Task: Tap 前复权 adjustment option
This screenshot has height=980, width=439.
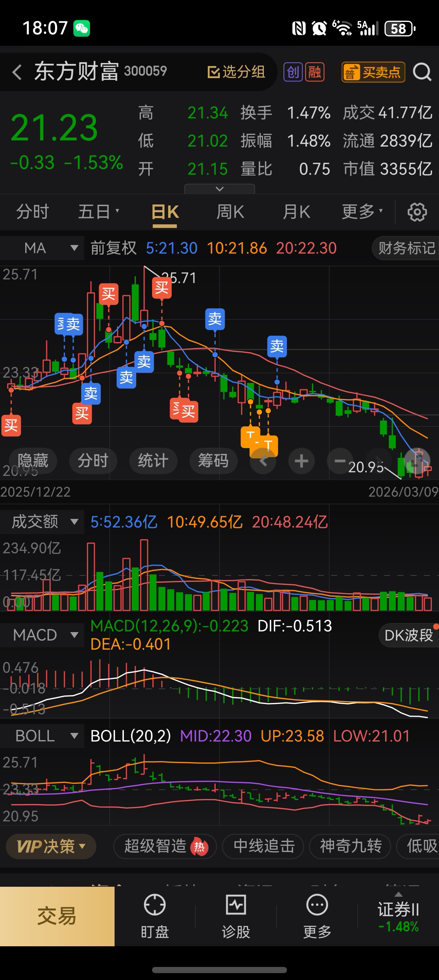Action: (114, 248)
